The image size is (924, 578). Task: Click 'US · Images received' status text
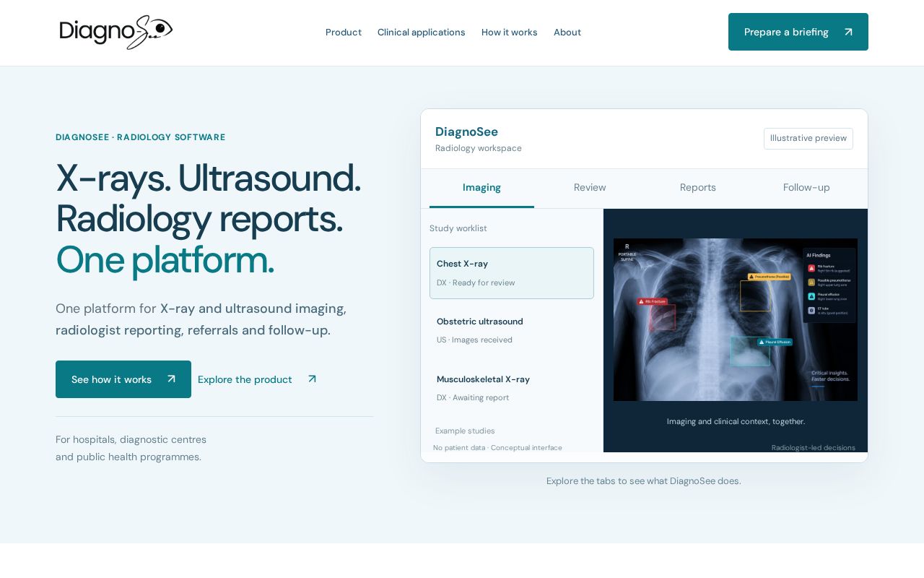(474, 340)
